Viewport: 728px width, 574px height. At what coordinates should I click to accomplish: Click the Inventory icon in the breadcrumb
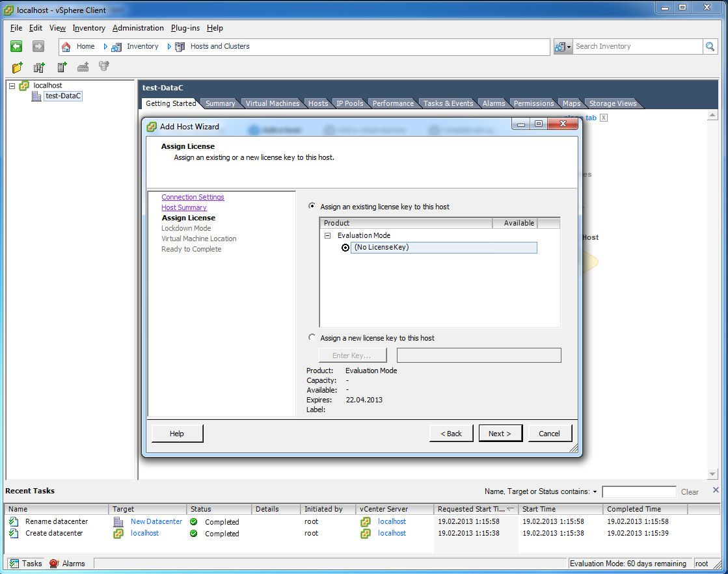click(116, 46)
